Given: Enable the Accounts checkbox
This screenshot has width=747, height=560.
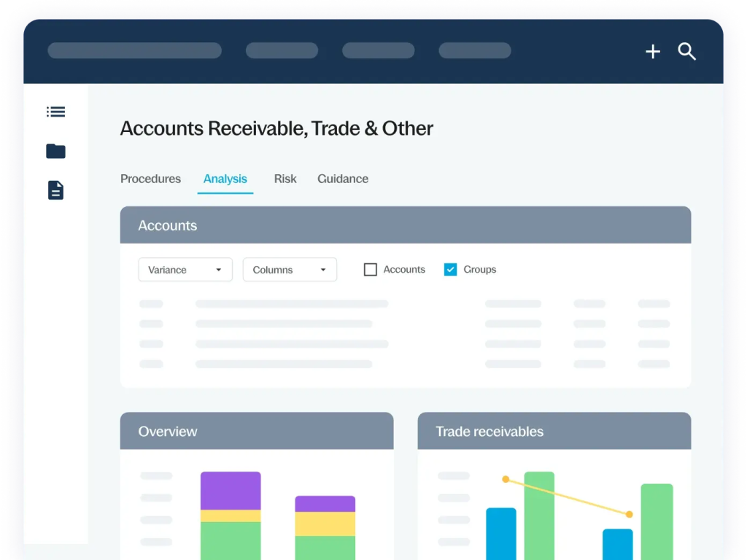Looking at the screenshot, I should click(371, 270).
